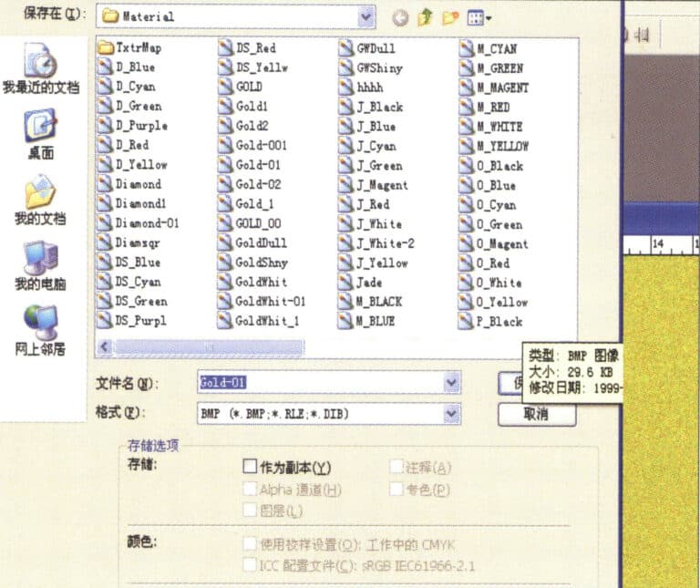
Task: Select file name GOLD_00
Action: (258, 223)
